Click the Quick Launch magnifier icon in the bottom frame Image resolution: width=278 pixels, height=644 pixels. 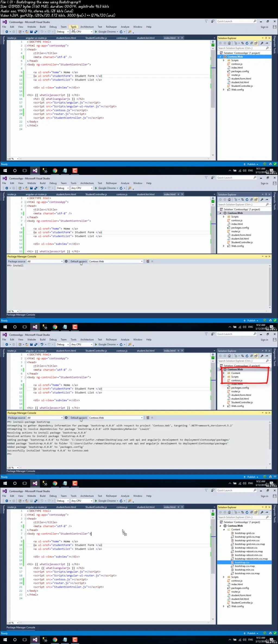coord(255,490)
